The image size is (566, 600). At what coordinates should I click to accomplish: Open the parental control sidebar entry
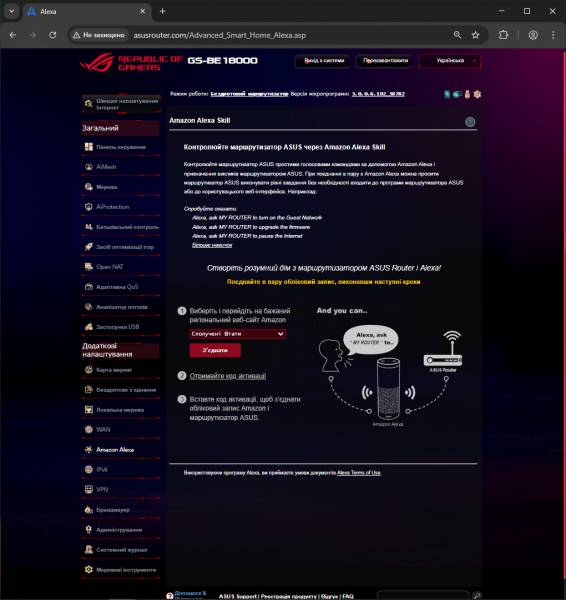pyautogui.click(x=121, y=227)
